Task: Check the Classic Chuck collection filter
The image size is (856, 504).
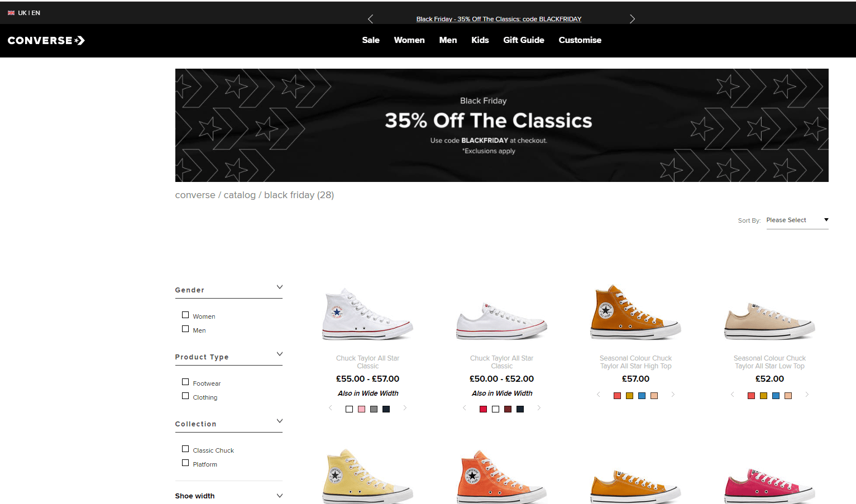Action: [x=185, y=449]
